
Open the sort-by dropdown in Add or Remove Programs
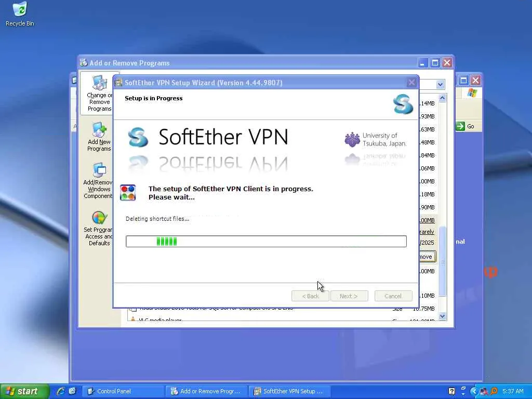coord(440,84)
